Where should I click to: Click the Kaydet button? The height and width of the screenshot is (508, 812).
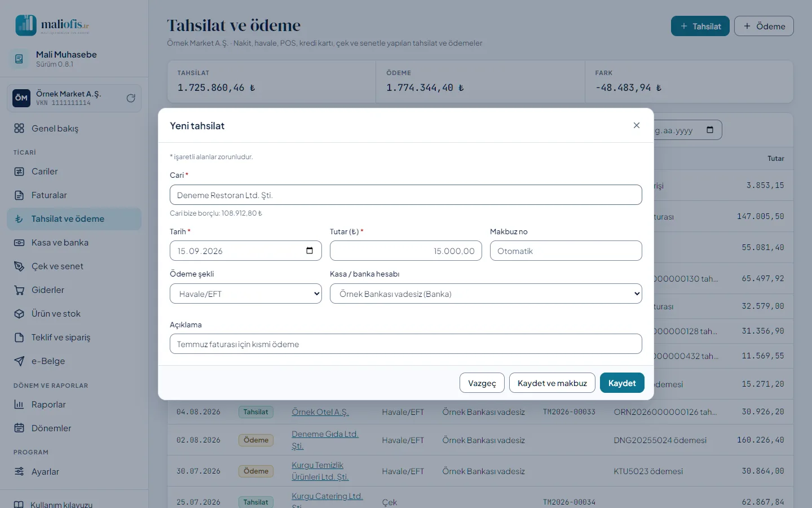622,383
